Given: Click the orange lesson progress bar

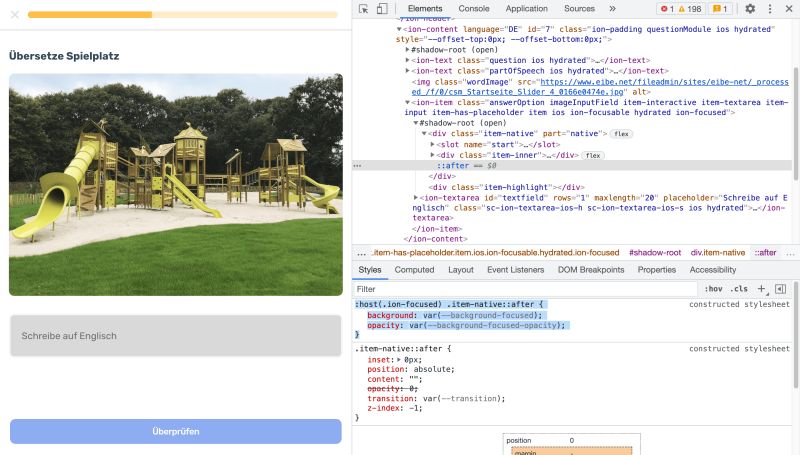Looking at the screenshot, I should point(183,15).
